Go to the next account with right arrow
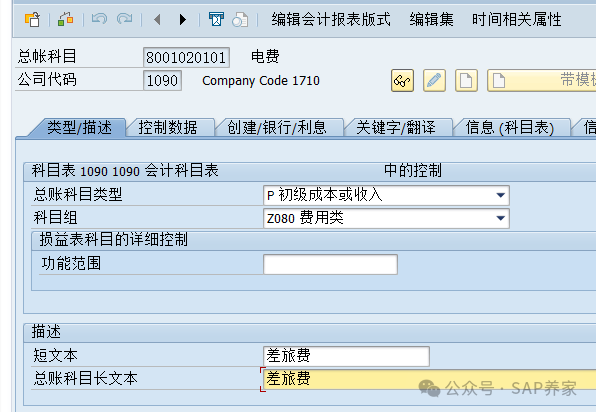Screen dimensions: 596x412 (x=183, y=19)
